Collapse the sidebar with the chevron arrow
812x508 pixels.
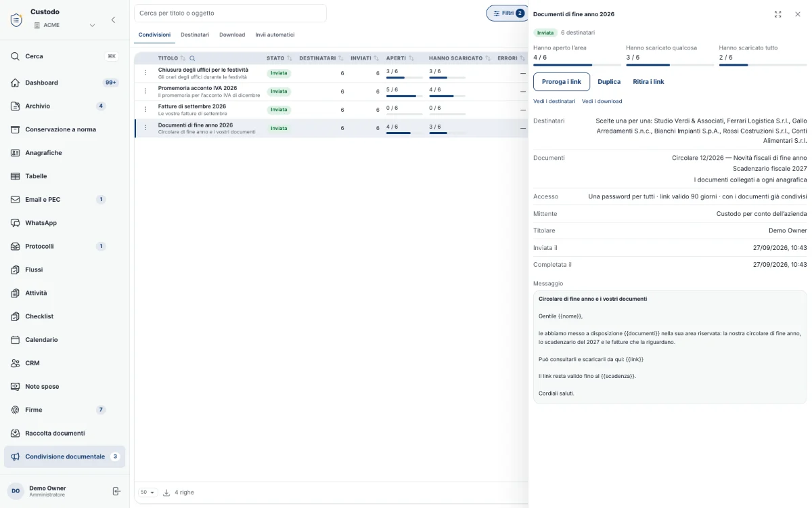click(113, 20)
